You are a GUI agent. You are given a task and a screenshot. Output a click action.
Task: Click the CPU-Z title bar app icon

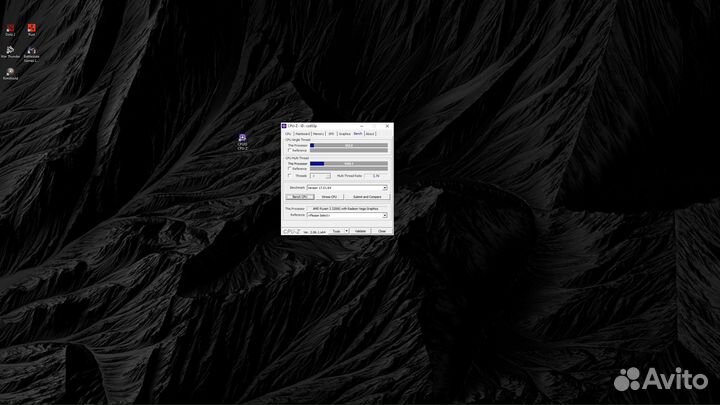284,126
